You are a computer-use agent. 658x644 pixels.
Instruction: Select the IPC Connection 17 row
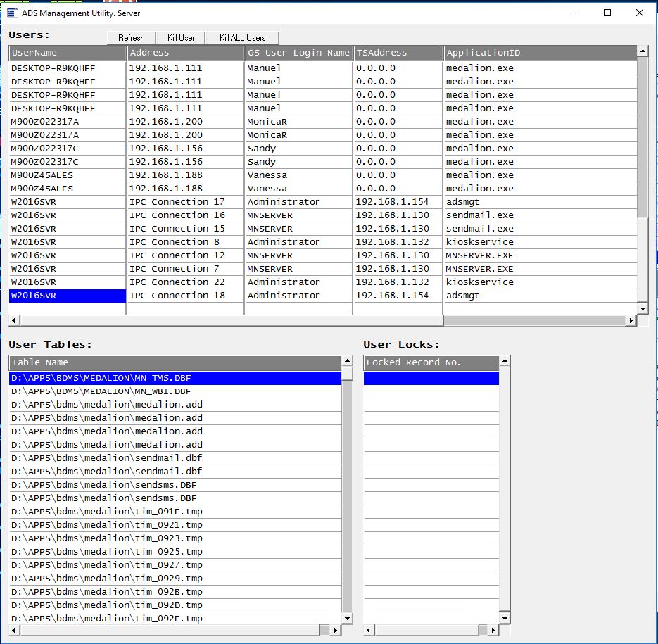(x=185, y=202)
